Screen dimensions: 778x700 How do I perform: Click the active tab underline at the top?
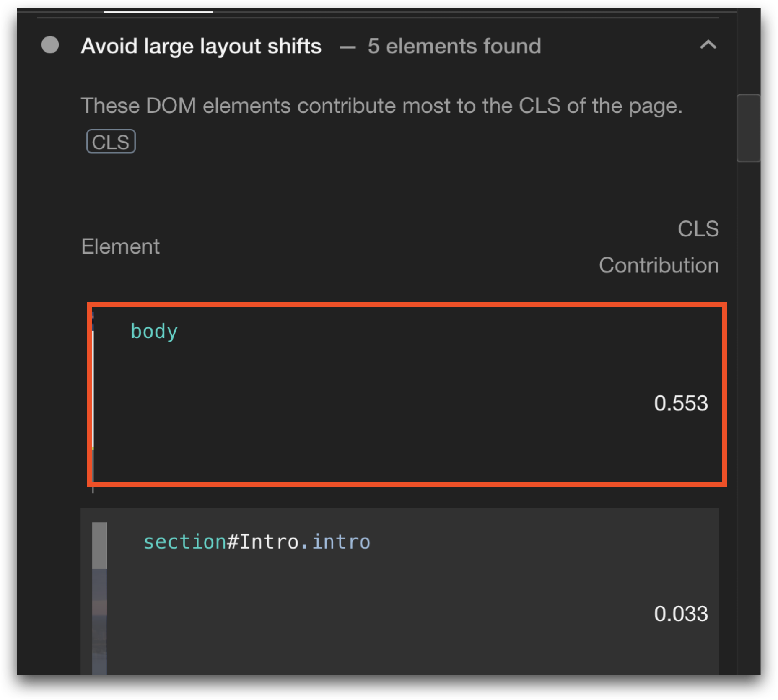[x=158, y=12]
